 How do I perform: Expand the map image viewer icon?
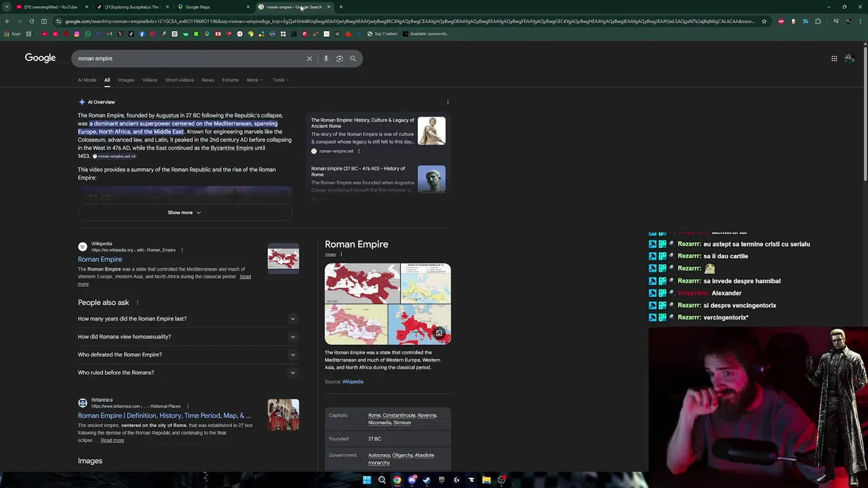tap(439, 333)
